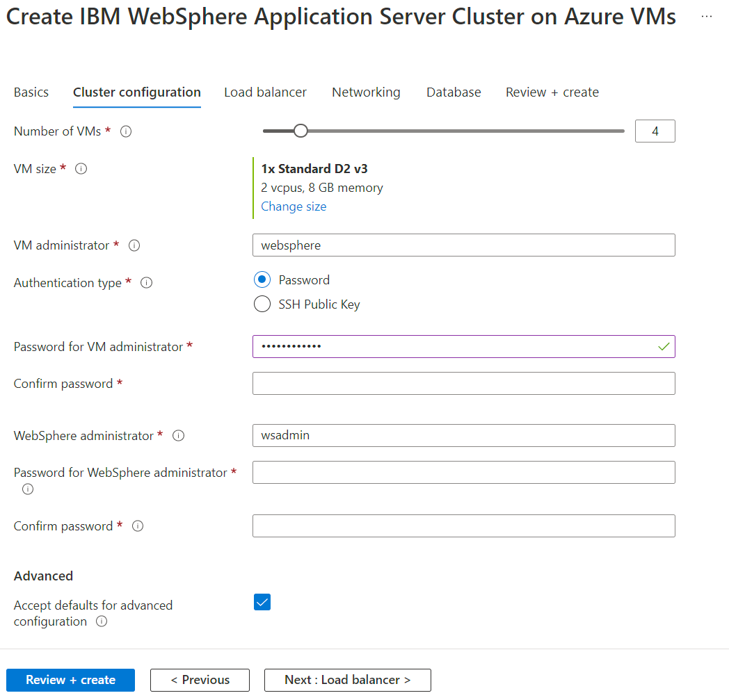Click the Number of VMs slider handle
The height and width of the screenshot is (700, 729).
[x=301, y=131]
